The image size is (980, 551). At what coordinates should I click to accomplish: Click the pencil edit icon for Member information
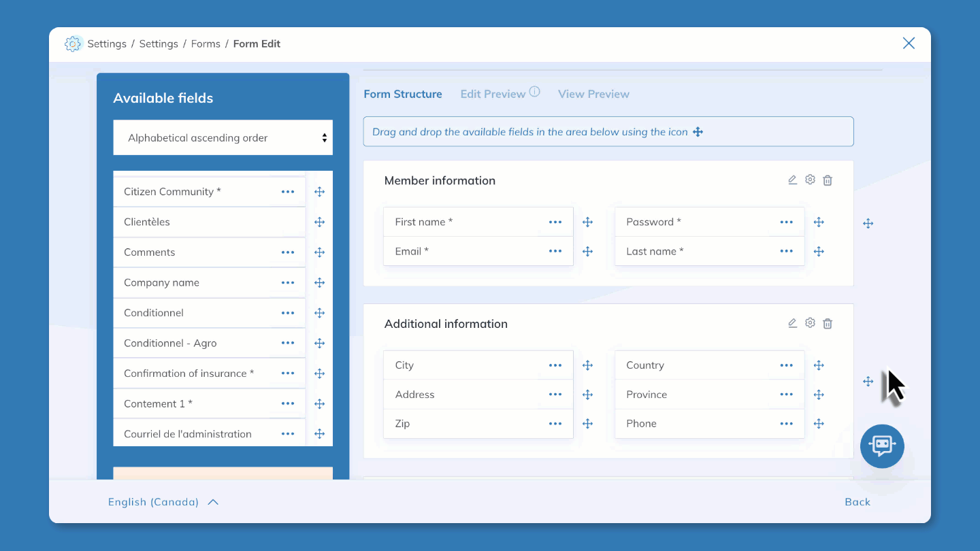point(792,180)
